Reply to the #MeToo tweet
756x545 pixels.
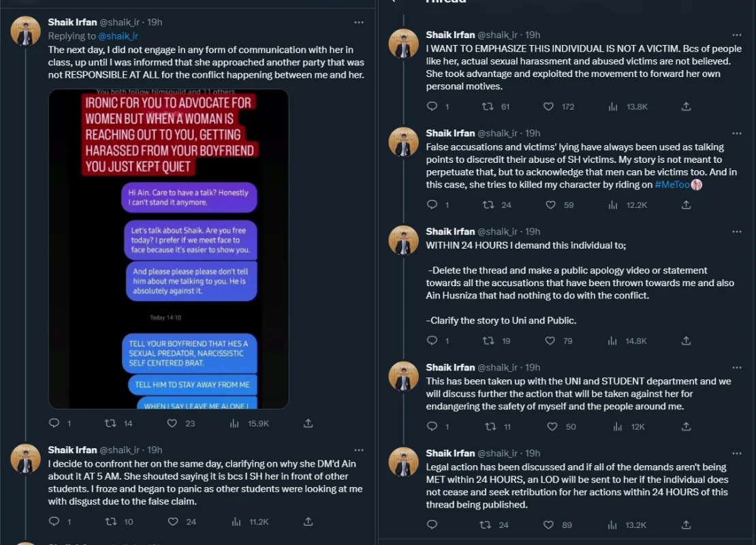432,204
